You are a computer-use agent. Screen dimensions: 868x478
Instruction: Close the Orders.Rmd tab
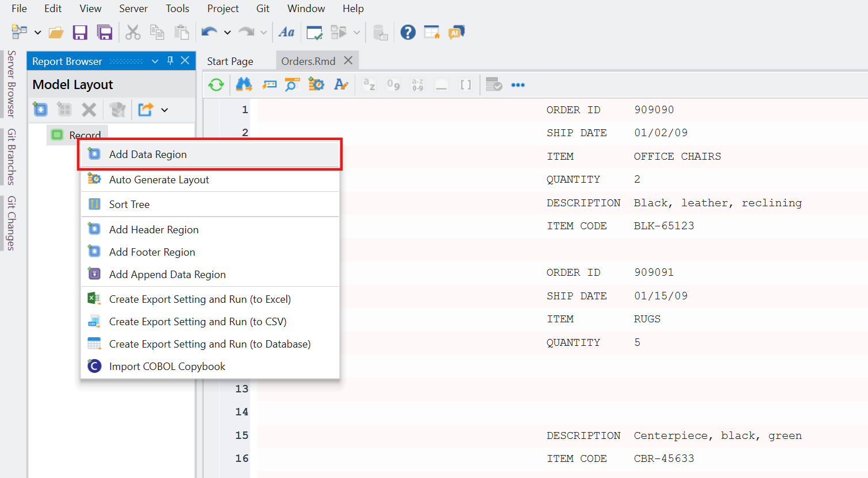click(348, 61)
